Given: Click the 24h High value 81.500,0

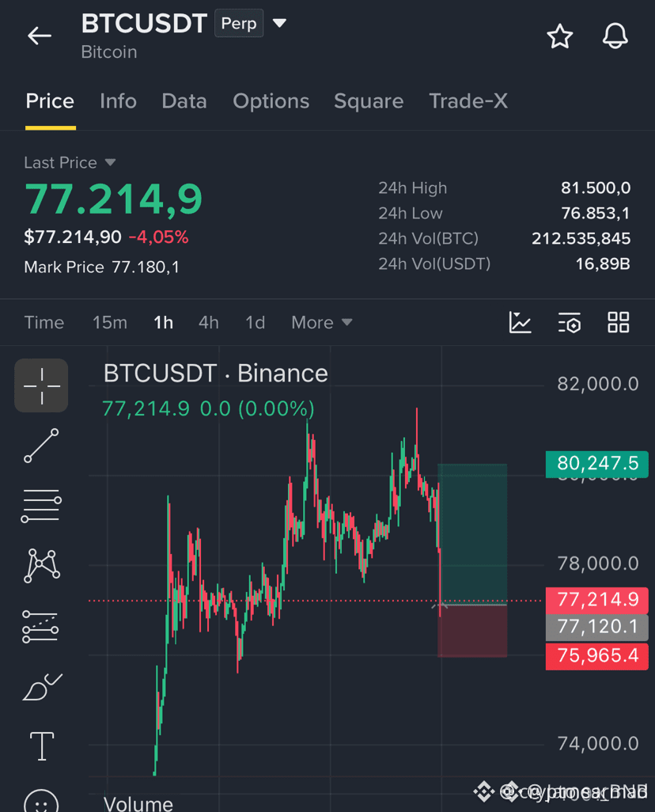Looking at the screenshot, I should (596, 188).
